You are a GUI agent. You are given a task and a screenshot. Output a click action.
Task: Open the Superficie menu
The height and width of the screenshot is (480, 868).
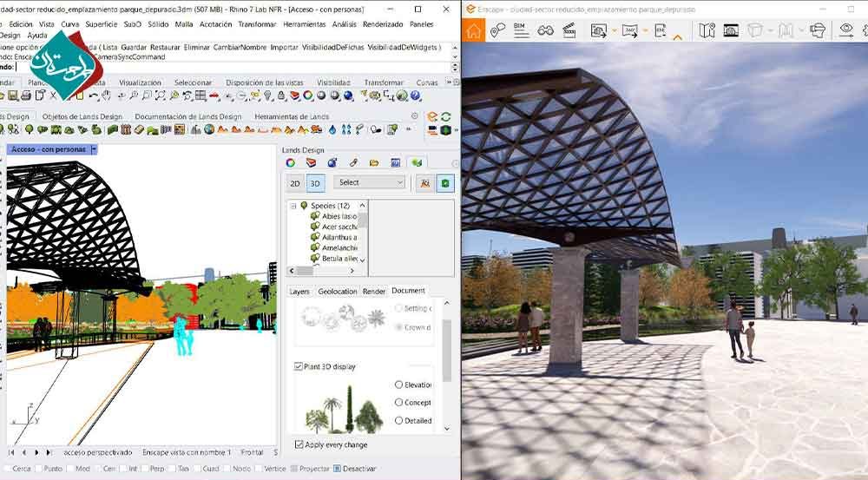tap(102, 23)
